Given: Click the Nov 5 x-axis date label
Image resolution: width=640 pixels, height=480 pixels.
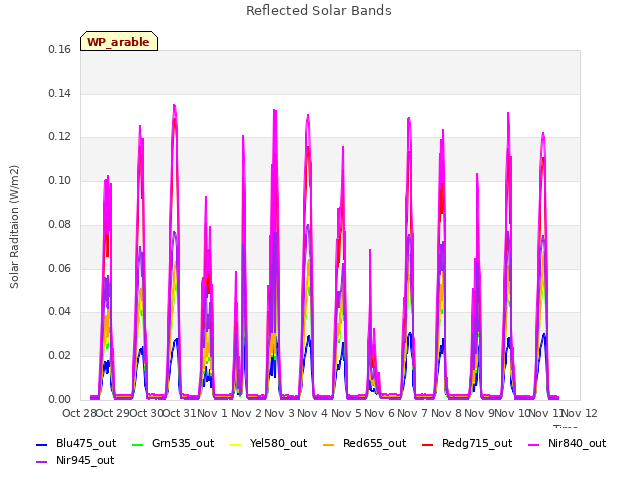Looking at the screenshot, I should [x=346, y=413].
